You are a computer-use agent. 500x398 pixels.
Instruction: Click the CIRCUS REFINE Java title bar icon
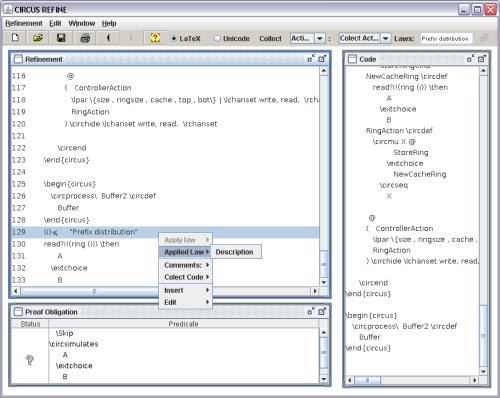(8, 9)
